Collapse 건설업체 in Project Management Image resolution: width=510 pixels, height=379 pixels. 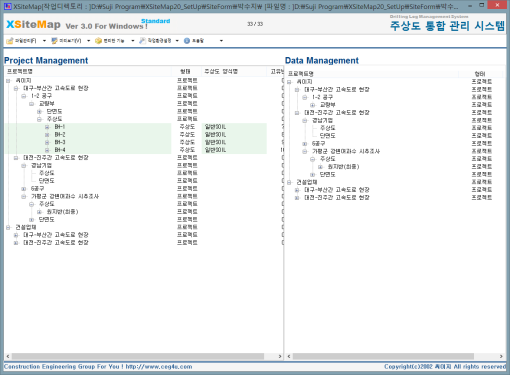(x=8, y=227)
